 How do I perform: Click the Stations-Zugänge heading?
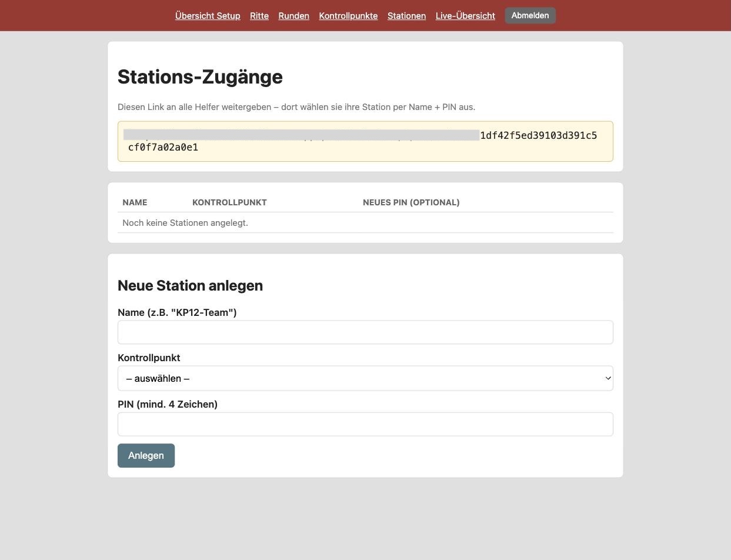(200, 77)
